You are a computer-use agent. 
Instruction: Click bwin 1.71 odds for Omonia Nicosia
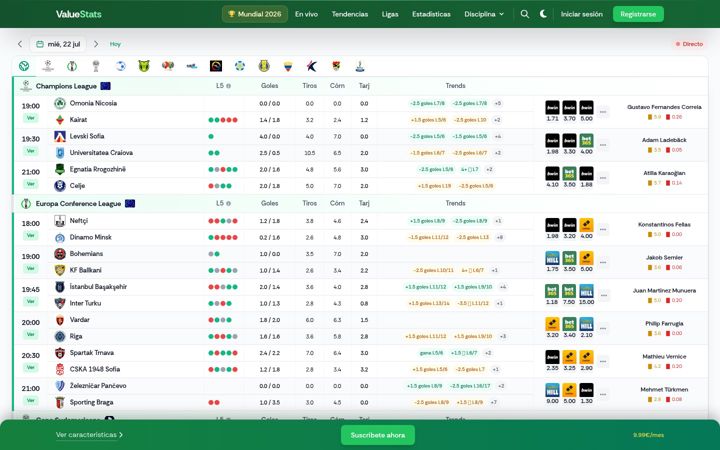(x=552, y=111)
